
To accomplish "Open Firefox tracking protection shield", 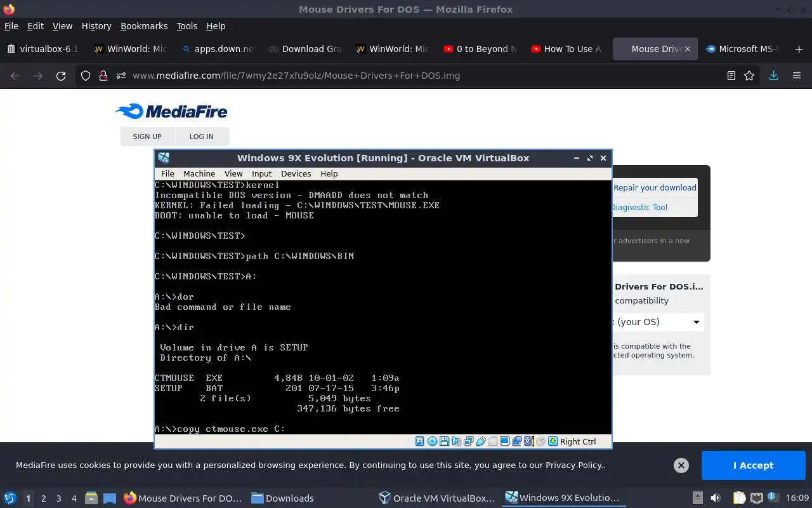I will point(86,76).
